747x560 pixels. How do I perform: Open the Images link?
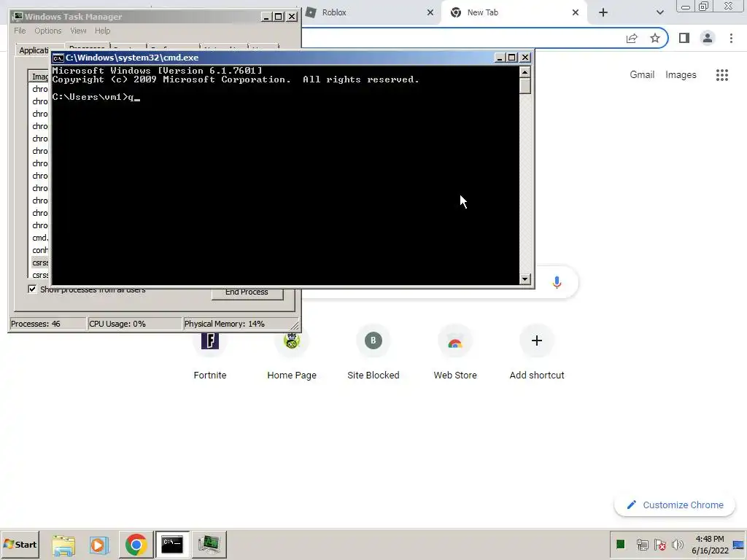(681, 75)
